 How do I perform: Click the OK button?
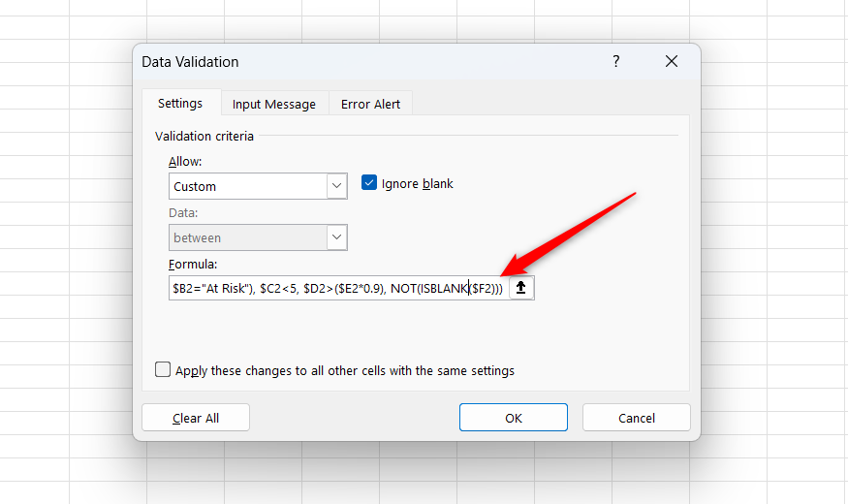click(514, 418)
